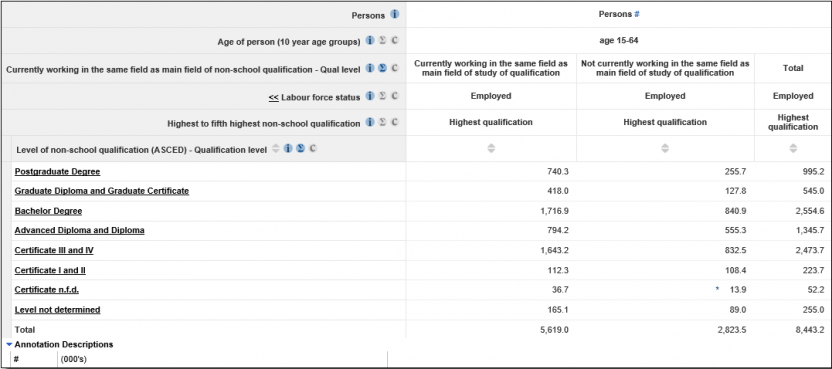Viewport: 832px width, 369px height.
Task: Select value 740.3 for Postgraduate Degree
Action: tap(558, 171)
